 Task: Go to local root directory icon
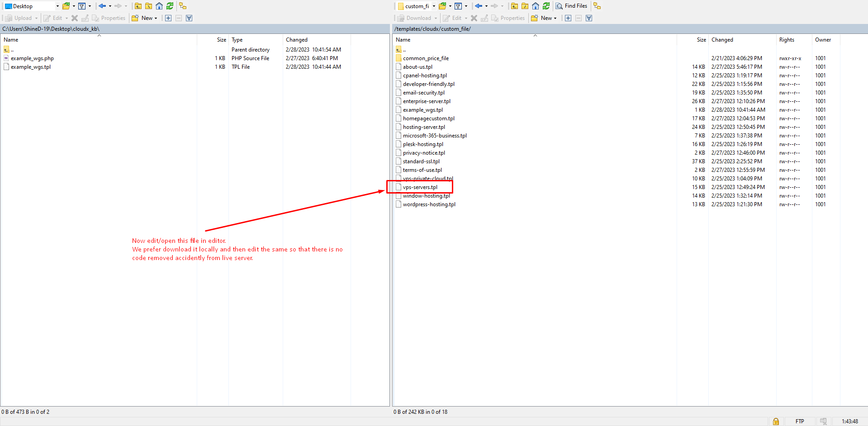pos(148,6)
